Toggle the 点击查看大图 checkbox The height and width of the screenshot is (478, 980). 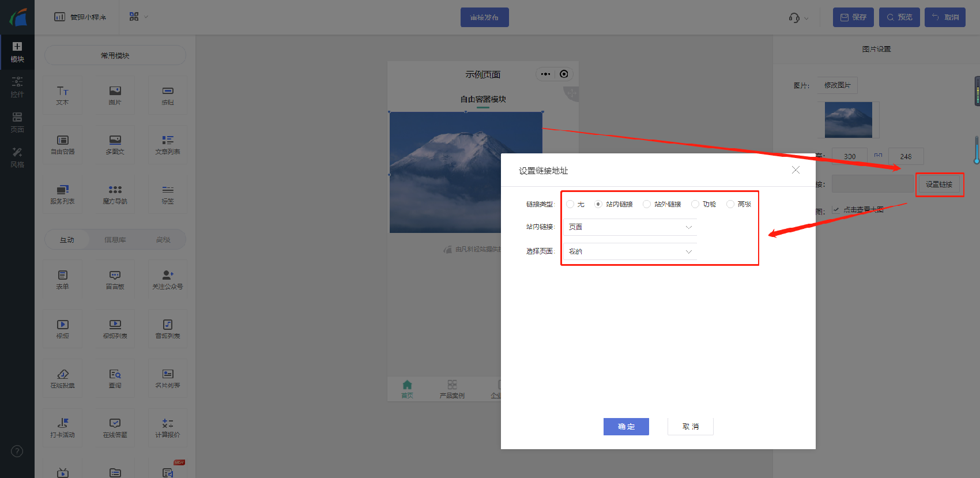tap(836, 210)
